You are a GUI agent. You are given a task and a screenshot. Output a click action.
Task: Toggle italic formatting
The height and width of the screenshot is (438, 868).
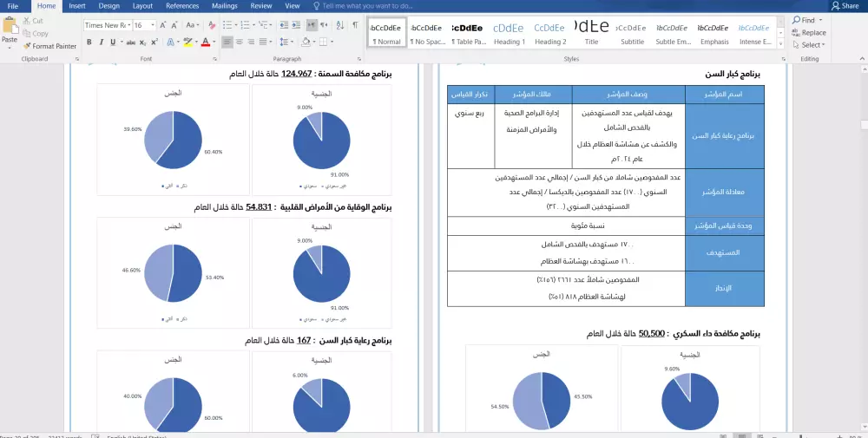pos(102,42)
